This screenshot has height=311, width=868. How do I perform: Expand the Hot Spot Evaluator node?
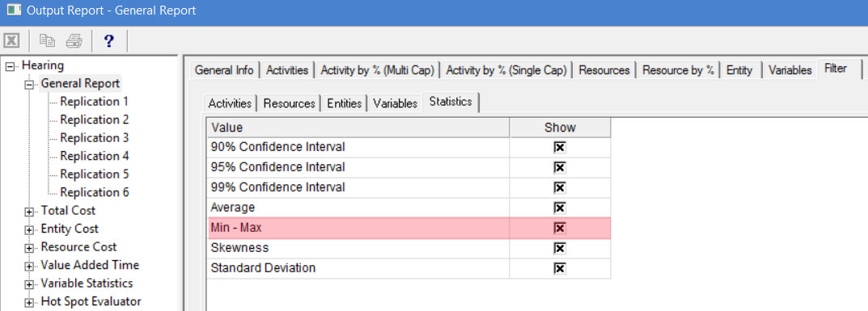(29, 303)
